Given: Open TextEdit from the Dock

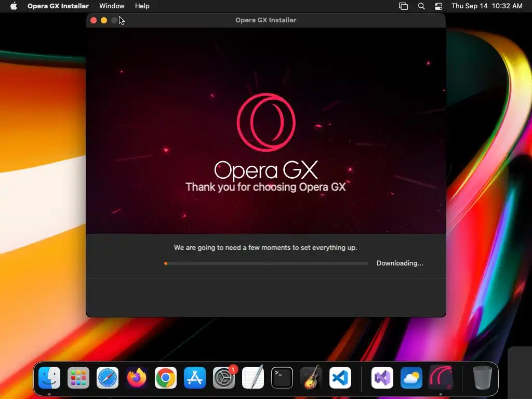Looking at the screenshot, I should pos(253,377).
